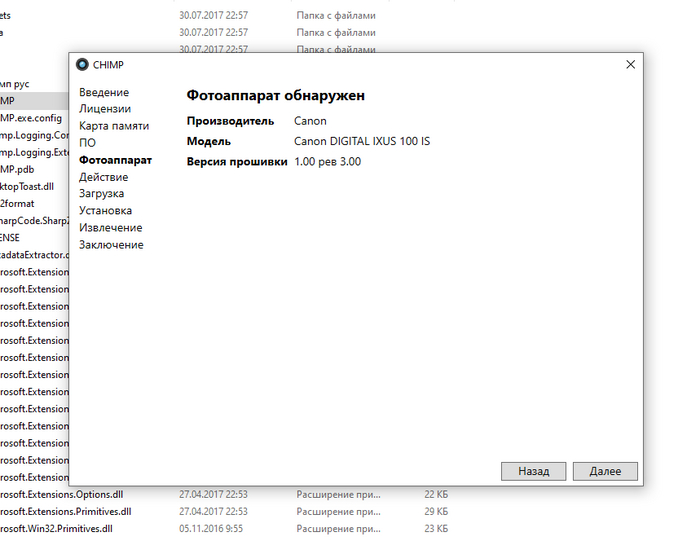
Task: Switch to the ПО step
Action: pos(88,143)
